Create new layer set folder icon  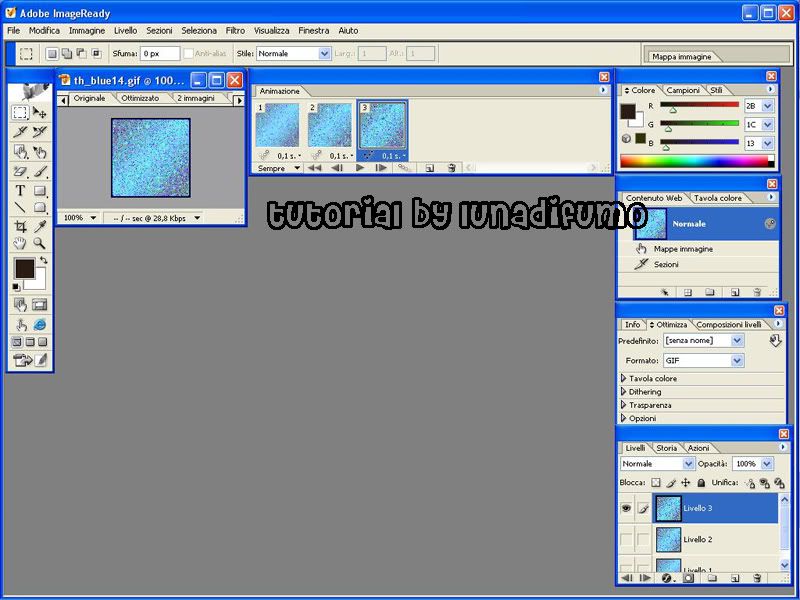point(712,578)
